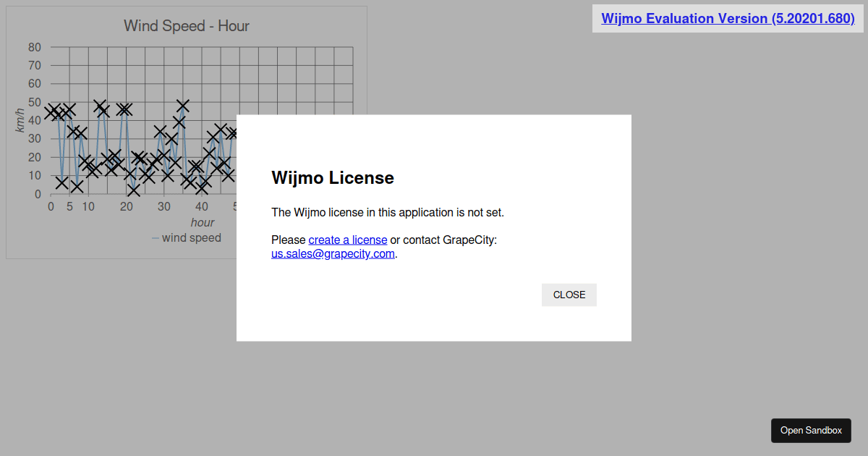
Task: Select the first X marker at hour 0
Action: coord(51,112)
